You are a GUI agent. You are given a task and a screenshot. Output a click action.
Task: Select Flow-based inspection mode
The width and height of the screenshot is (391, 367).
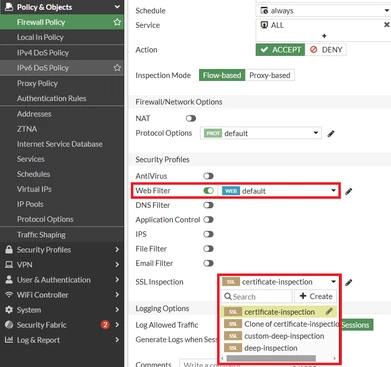222,75
